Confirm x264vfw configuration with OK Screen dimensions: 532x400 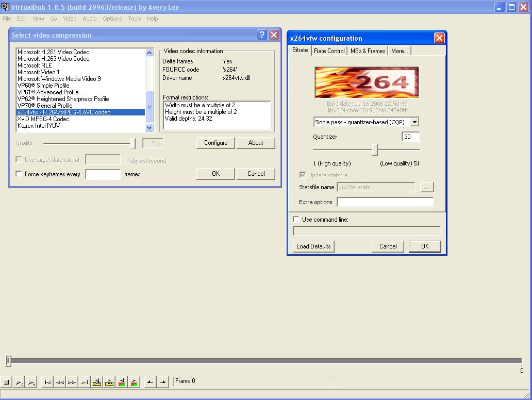[425, 246]
